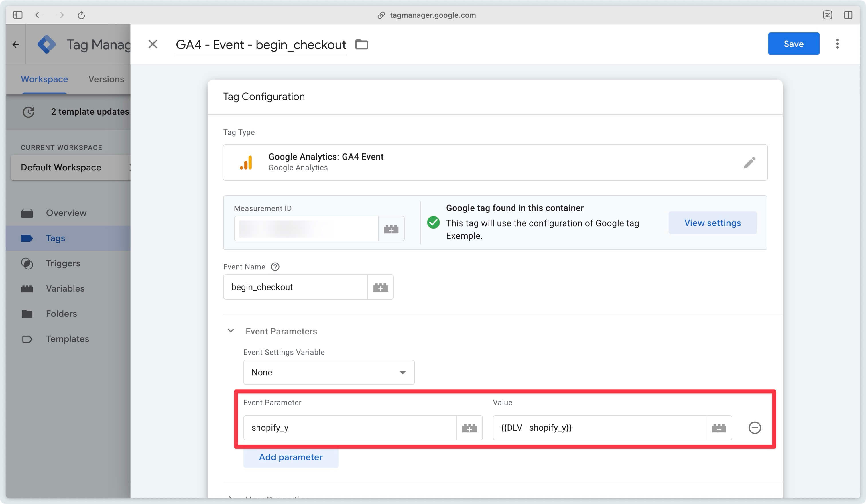This screenshot has height=504, width=866.
Task: Insert variable for parameter Value field
Action: (719, 428)
